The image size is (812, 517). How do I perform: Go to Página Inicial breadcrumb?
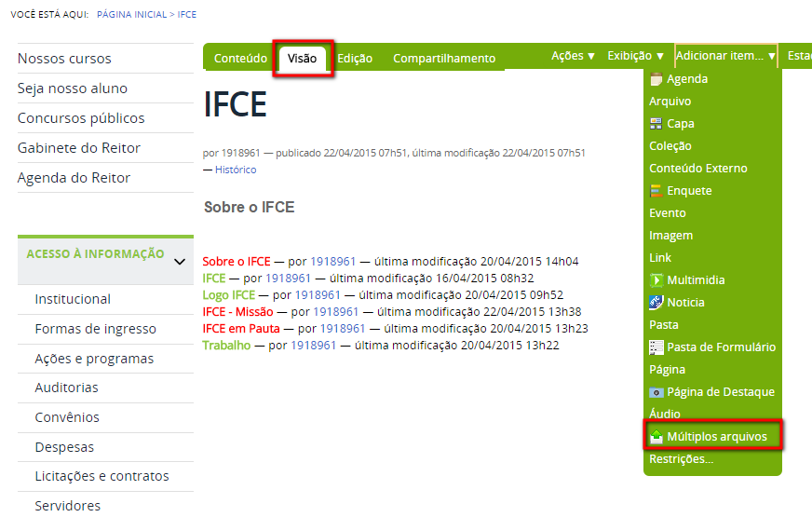tap(131, 15)
